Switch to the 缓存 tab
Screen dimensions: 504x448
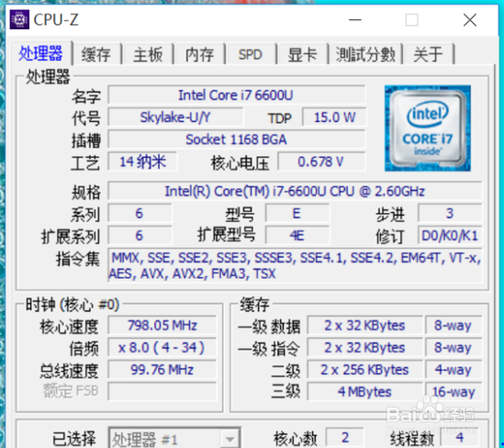coord(96,54)
